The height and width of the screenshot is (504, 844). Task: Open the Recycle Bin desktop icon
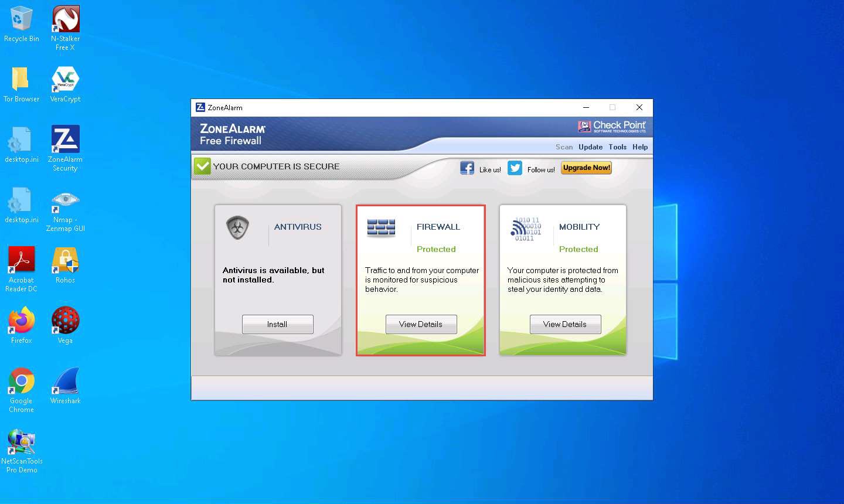point(21,25)
